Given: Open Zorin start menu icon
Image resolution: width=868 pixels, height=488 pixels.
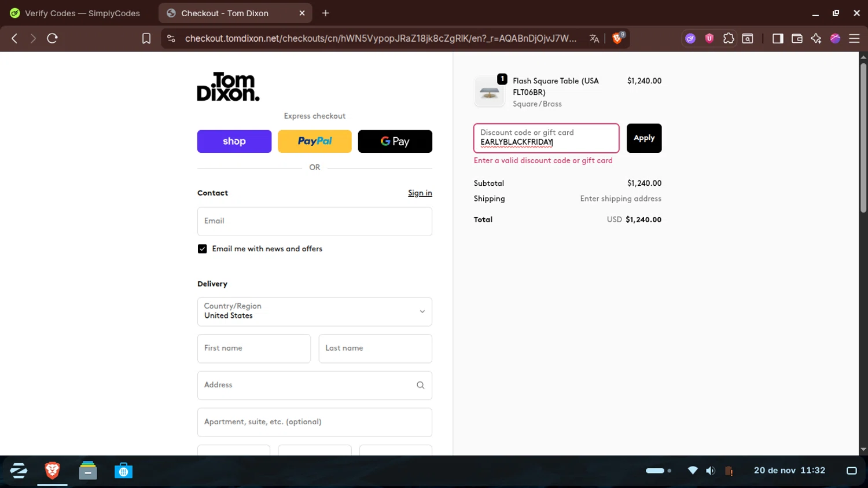Looking at the screenshot, I should [x=19, y=471].
